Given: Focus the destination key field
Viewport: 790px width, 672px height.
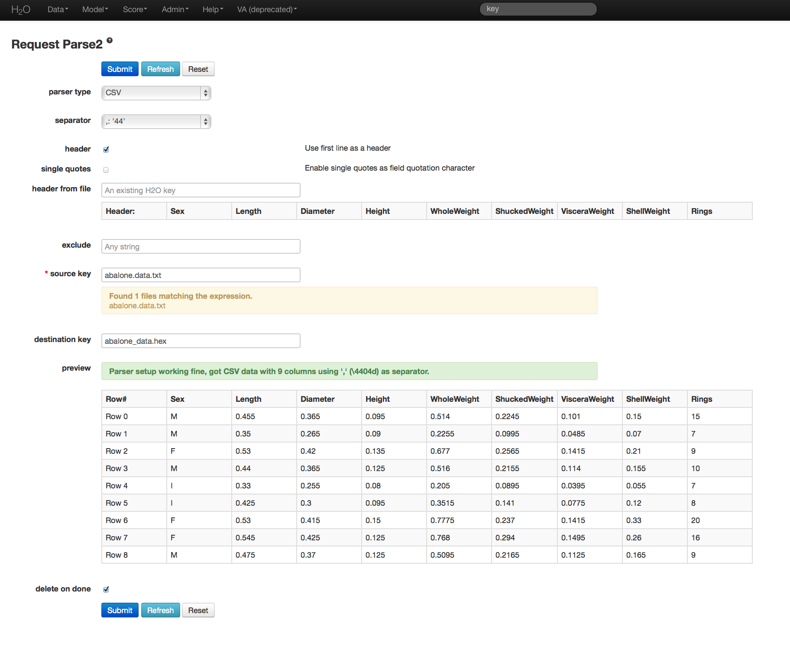Looking at the screenshot, I should [x=201, y=341].
